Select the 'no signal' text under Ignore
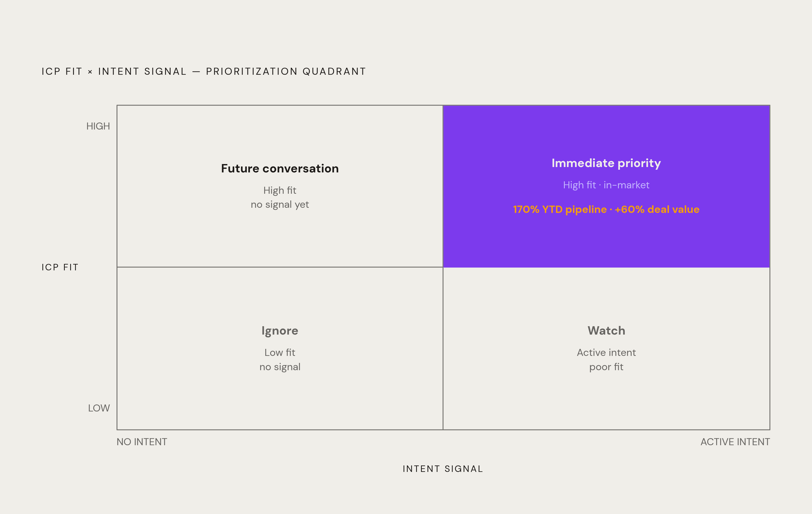Image resolution: width=812 pixels, height=514 pixels. [280, 367]
